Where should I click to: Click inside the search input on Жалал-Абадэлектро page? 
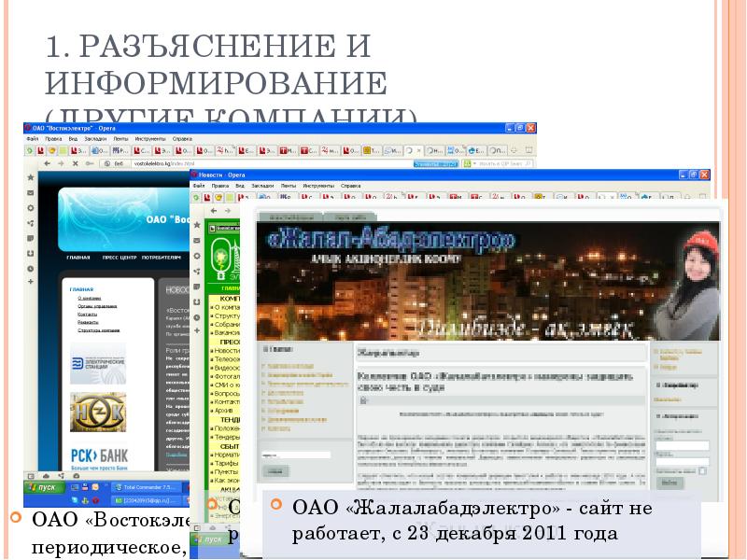(x=295, y=455)
